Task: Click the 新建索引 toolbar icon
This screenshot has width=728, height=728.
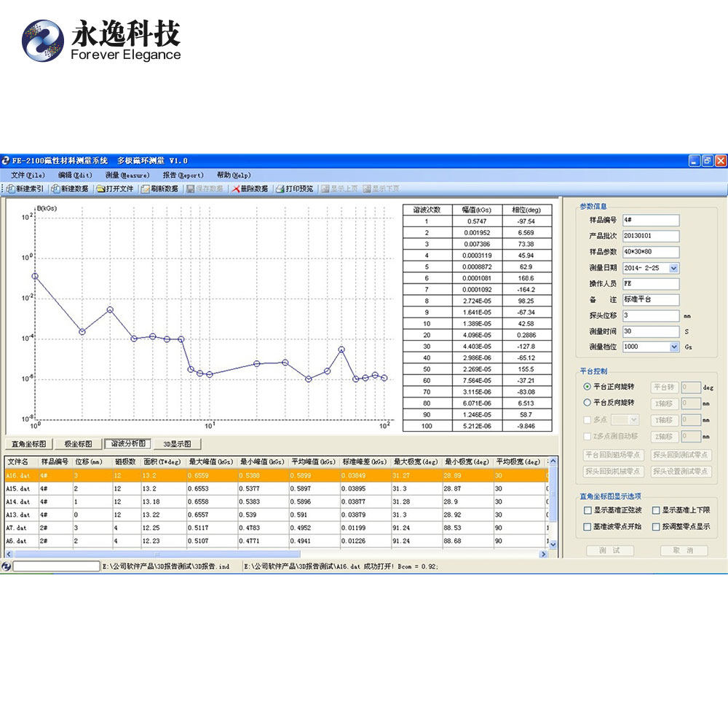Action: pos(10,189)
